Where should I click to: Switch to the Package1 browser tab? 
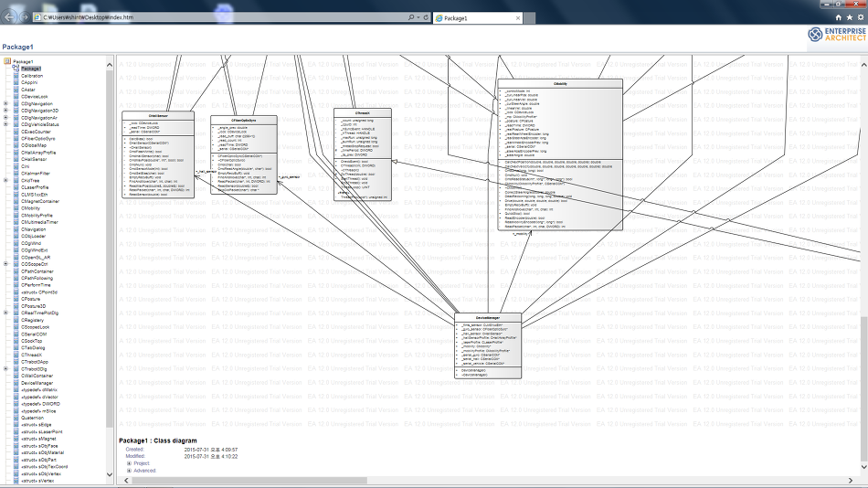pos(477,18)
